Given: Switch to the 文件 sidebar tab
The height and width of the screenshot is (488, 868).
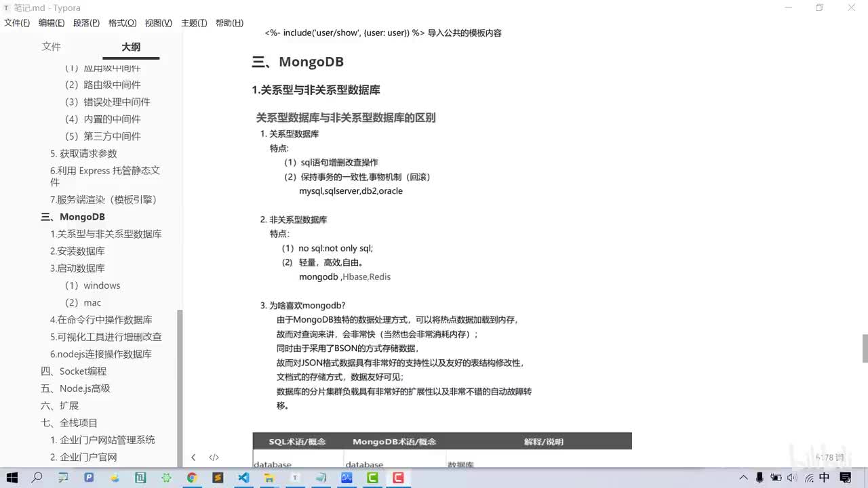Looking at the screenshot, I should 52,47.
